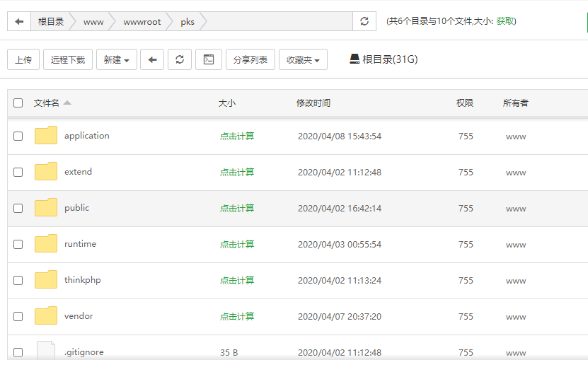588x372 pixels.
Task: Click the toolbar back arrow button
Action: [152, 59]
